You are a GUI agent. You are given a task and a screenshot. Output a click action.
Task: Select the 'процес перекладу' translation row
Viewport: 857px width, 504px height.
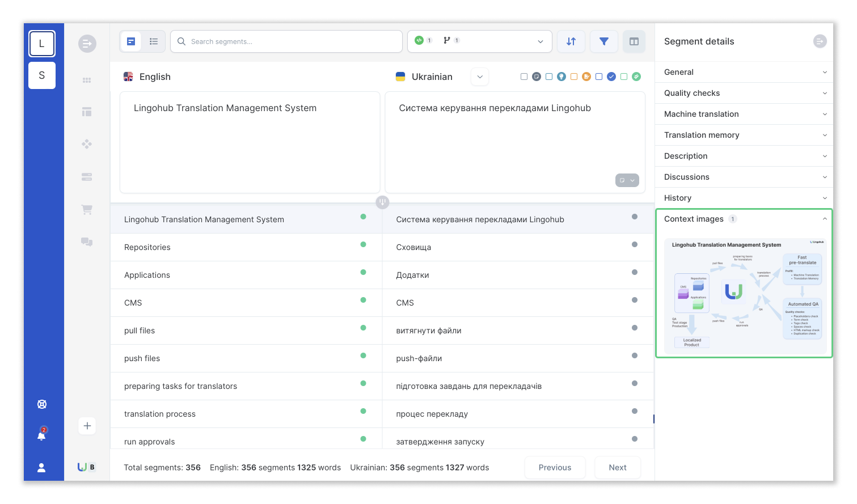click(518, 414)
